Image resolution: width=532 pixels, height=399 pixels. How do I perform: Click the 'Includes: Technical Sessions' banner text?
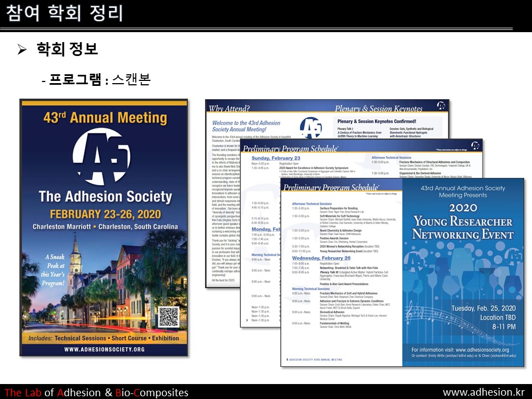coord(104,338)
